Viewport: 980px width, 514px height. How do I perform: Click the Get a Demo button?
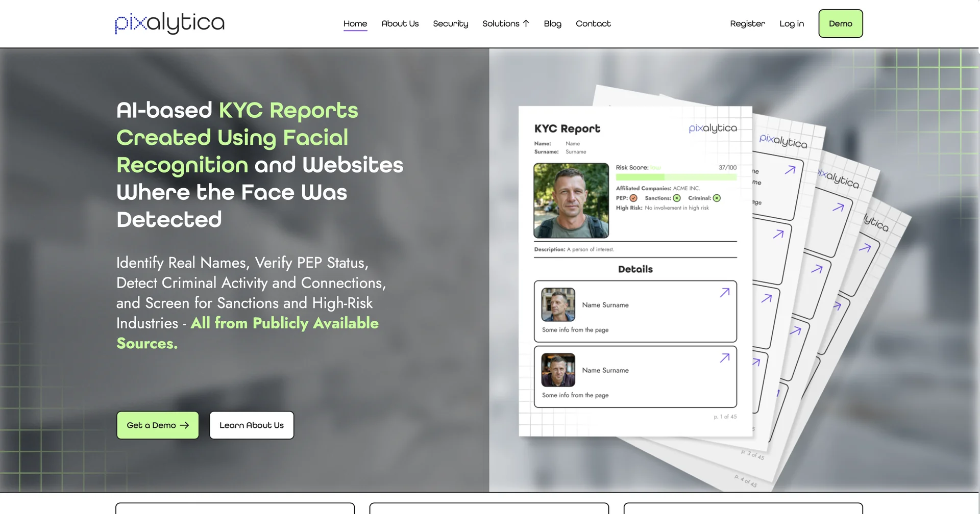(158, 425)
